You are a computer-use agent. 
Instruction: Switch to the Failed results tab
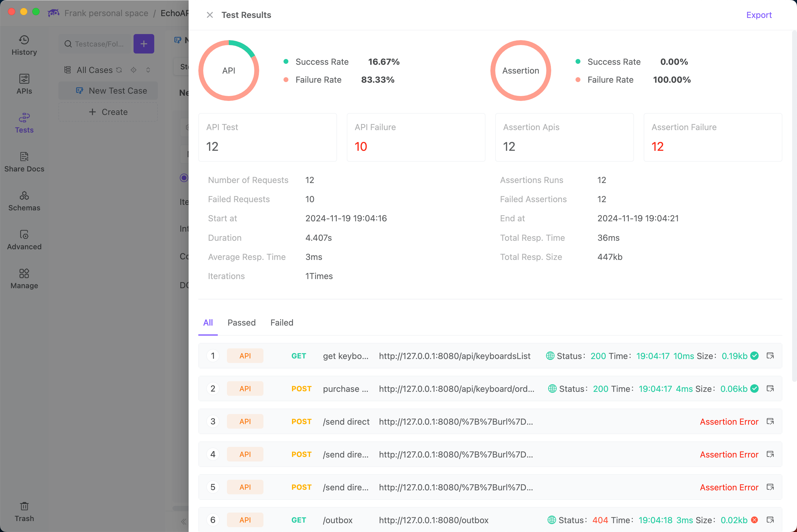click(x=282, y=323)
